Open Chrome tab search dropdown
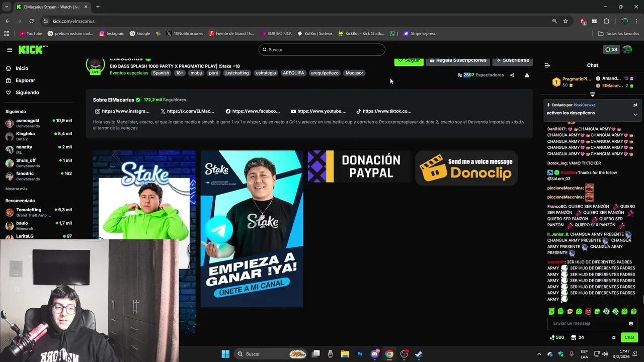The height and width of the screenshot is (362, 644). (x=7, y=7)
